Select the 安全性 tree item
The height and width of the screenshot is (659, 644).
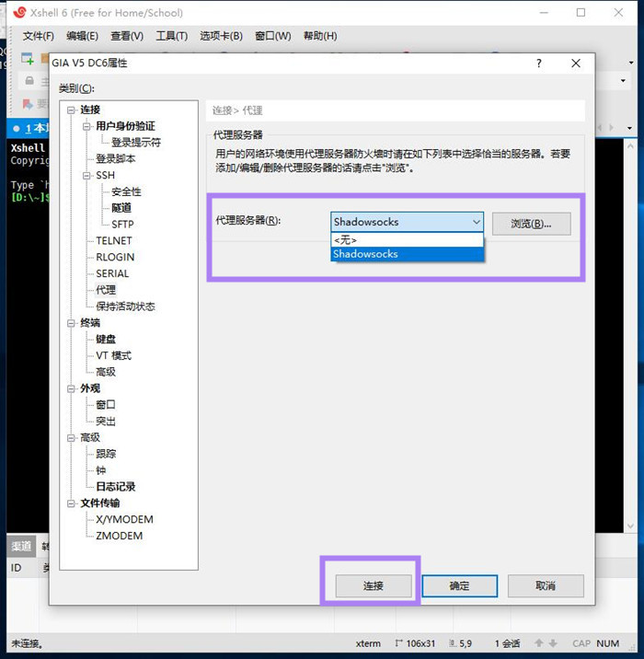[126, 191]
